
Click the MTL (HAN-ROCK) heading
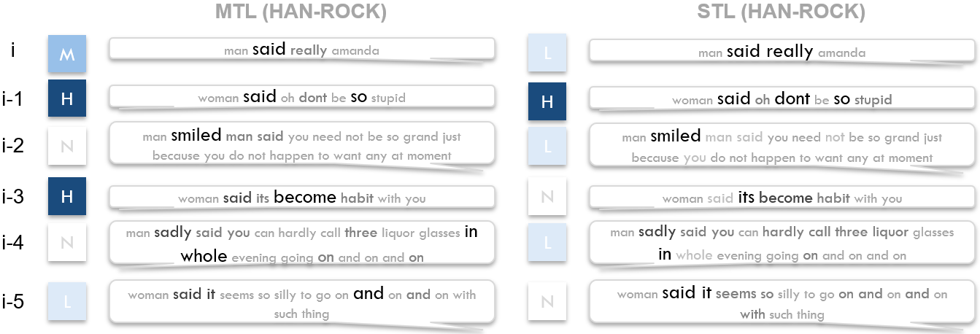301,12
